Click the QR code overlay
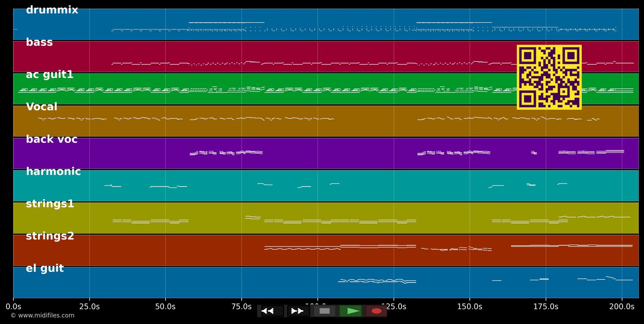 [x=549, y=77]
